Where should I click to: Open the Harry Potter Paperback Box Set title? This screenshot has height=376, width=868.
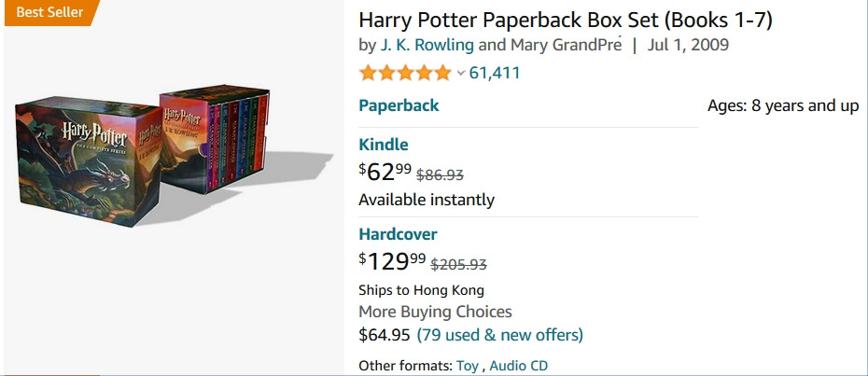pos(566,20)
